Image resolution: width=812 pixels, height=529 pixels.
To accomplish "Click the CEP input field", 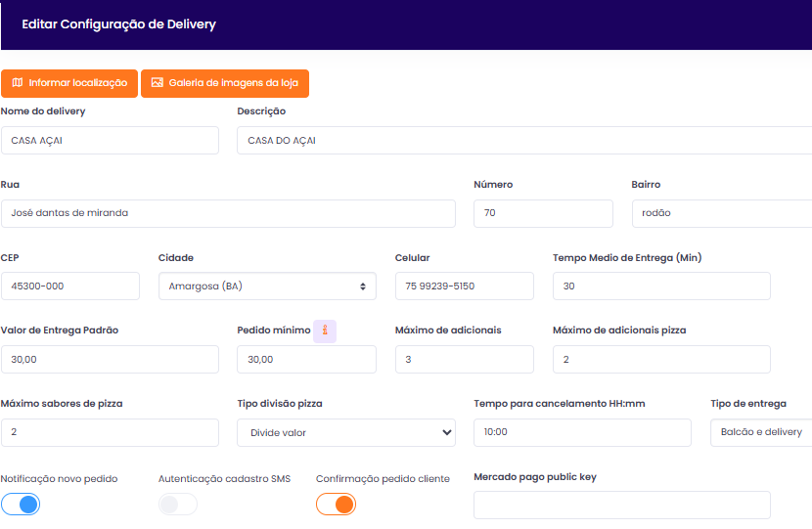I will pos(70,287).
